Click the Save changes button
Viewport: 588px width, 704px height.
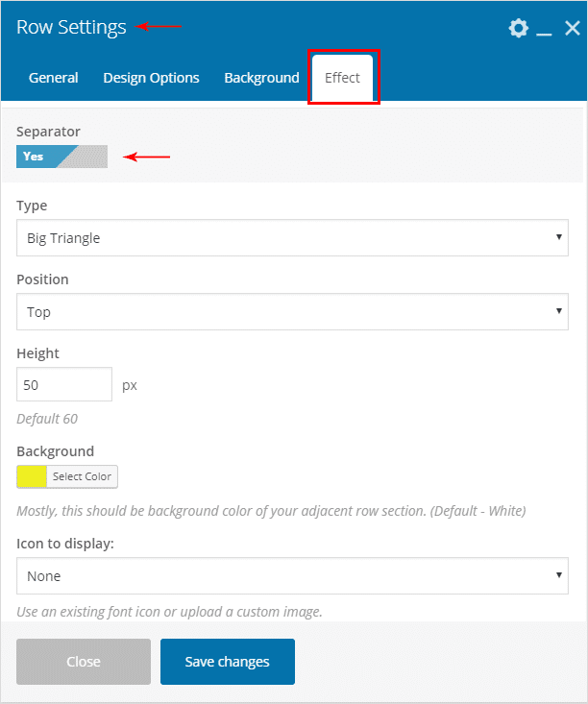(x=228, y=662)
